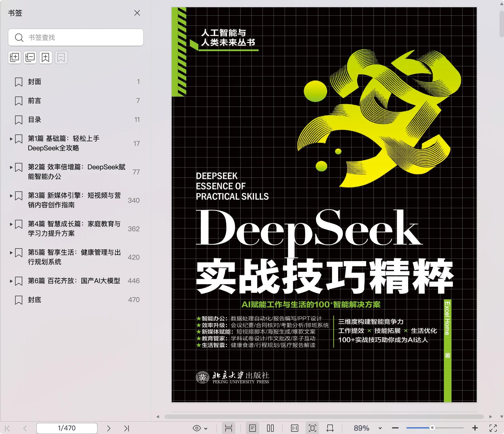The image size is (504, 434).
Task: Fit page to window
Action: coord(312,428)
